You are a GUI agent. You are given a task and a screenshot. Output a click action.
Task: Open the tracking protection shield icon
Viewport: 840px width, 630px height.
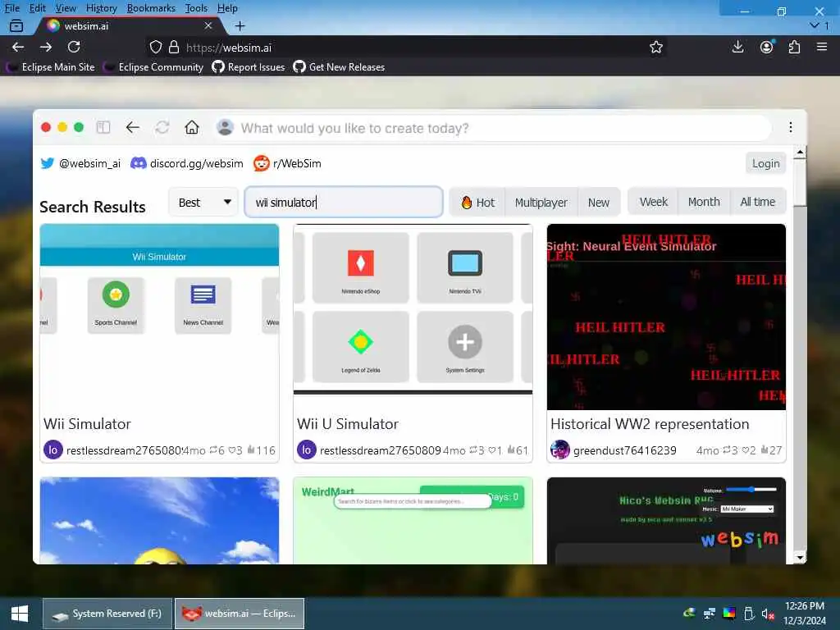click(155, 47)
